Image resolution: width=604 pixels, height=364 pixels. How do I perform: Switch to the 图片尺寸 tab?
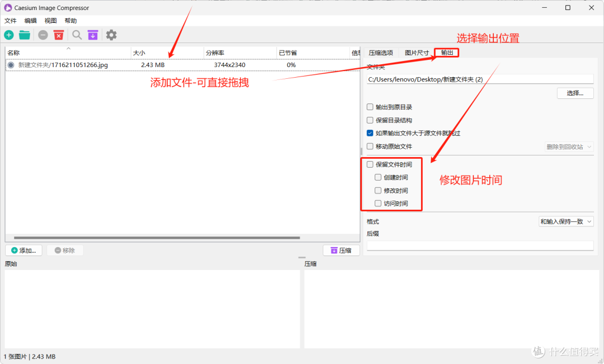pos(417,53)
